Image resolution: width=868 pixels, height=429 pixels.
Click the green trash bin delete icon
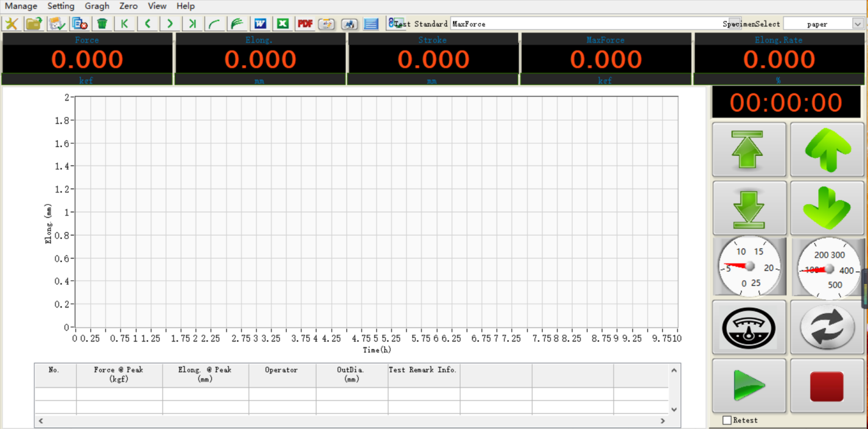tap(102, 24)
